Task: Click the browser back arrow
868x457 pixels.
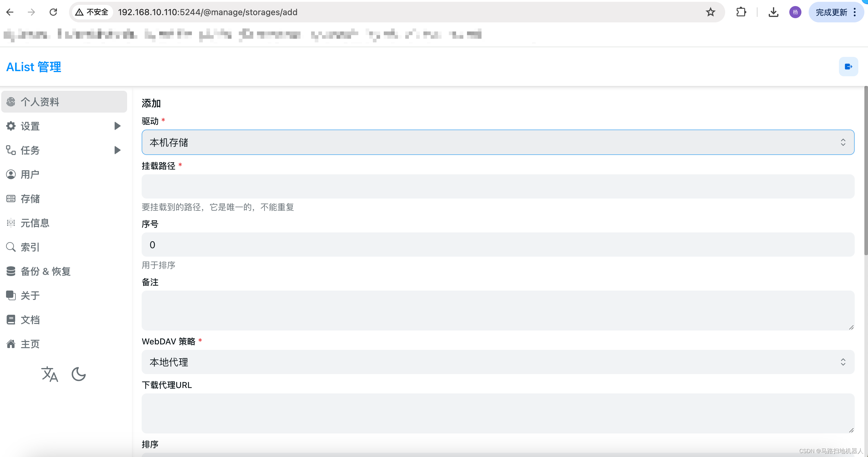Action: tap(10, 12)
